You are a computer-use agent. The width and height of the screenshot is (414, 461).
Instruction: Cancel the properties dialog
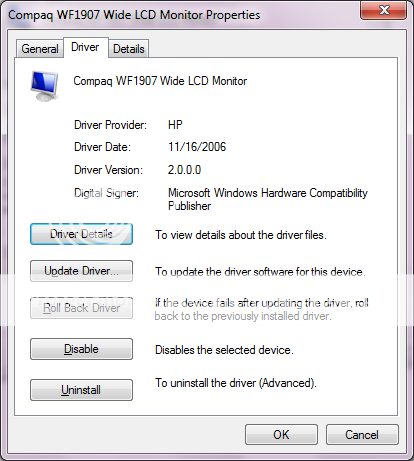[x=362, y=434]
